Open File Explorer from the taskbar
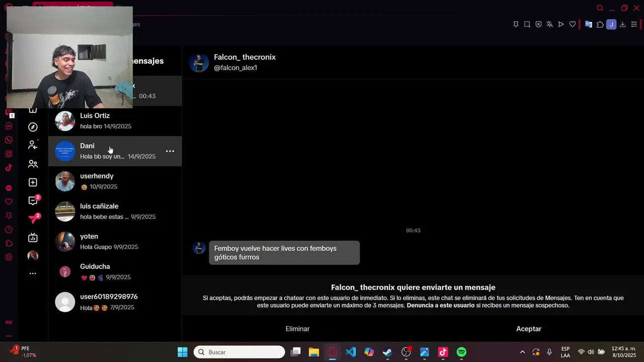644x362 pixels. 314,352
